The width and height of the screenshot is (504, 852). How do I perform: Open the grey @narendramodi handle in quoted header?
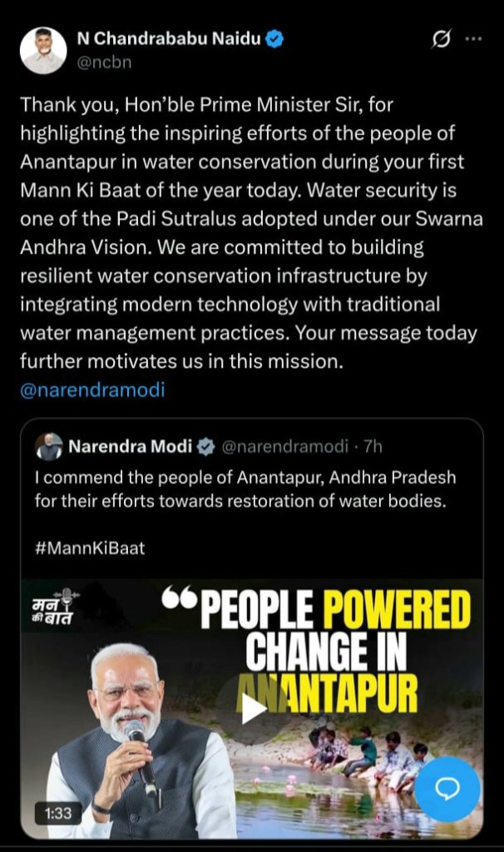[x=284, y=447]
